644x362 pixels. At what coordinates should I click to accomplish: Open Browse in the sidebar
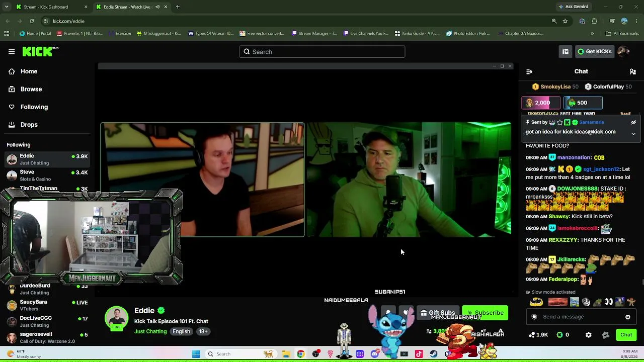31,89
